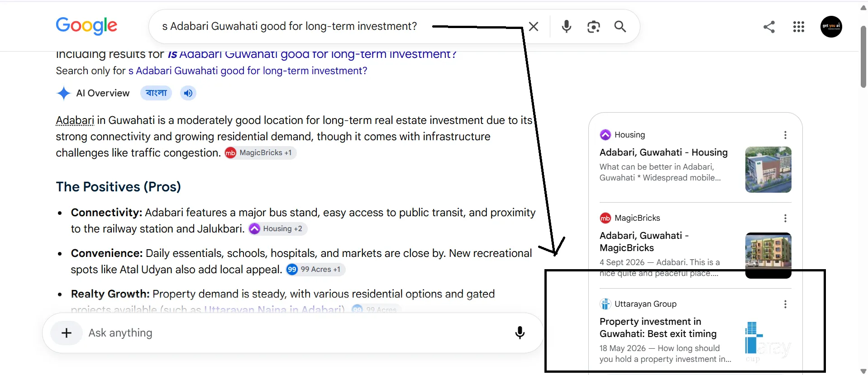The height and width of the screenshot is (375, 868).
Task: Start voice search with the microphone icon
Action: (x=566, y=27)
